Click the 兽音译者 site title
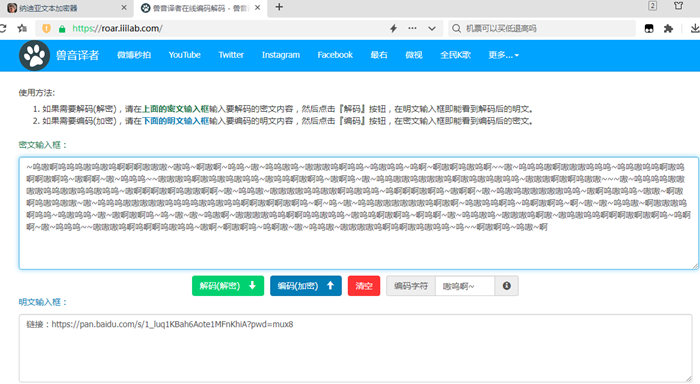 pos(77,55)
